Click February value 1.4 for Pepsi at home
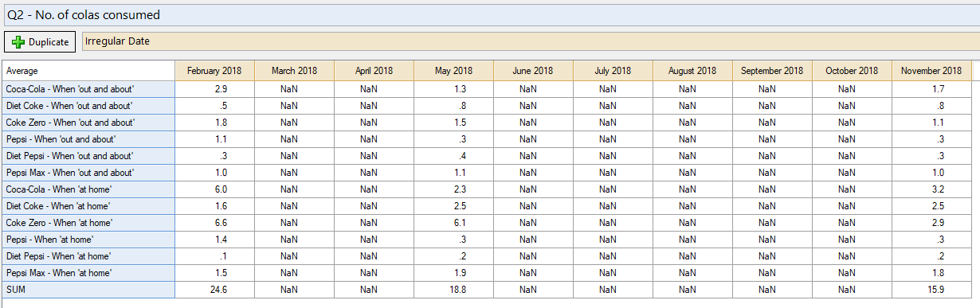 pos(214,240)
